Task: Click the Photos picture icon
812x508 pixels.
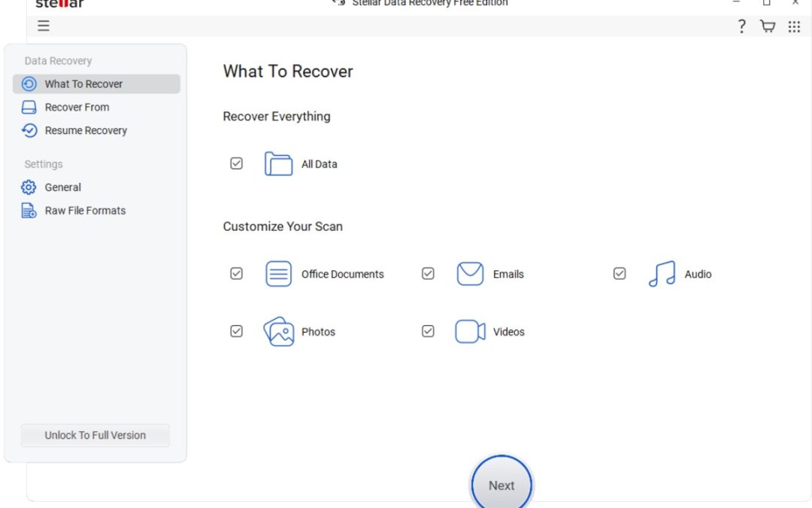Action: [x=278, y=332]
